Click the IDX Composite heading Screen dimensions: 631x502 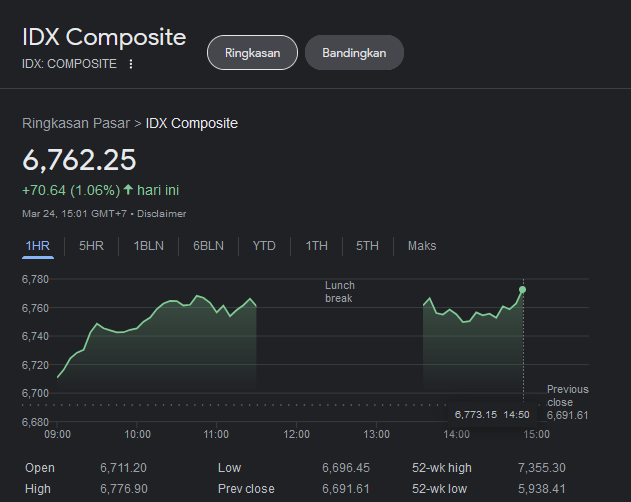point(104,37)
